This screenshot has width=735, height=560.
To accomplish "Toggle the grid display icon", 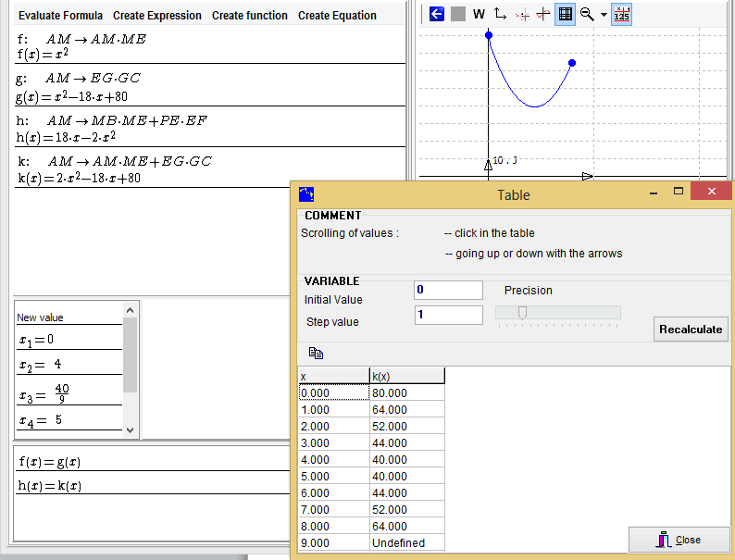I will pyautogui.click(x=566, y=14).
